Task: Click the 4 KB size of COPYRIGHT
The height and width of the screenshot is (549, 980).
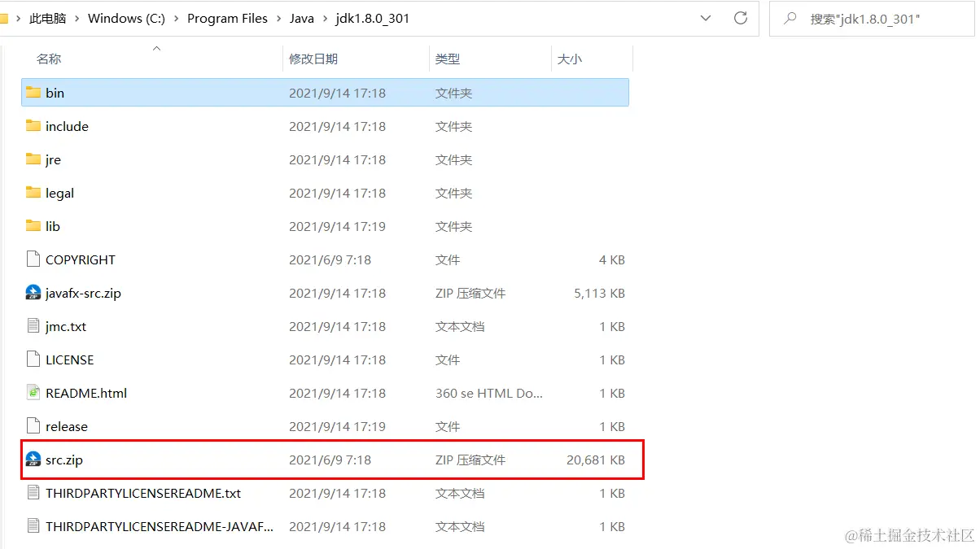Action: pyautogui.click(x=612, y=259)
